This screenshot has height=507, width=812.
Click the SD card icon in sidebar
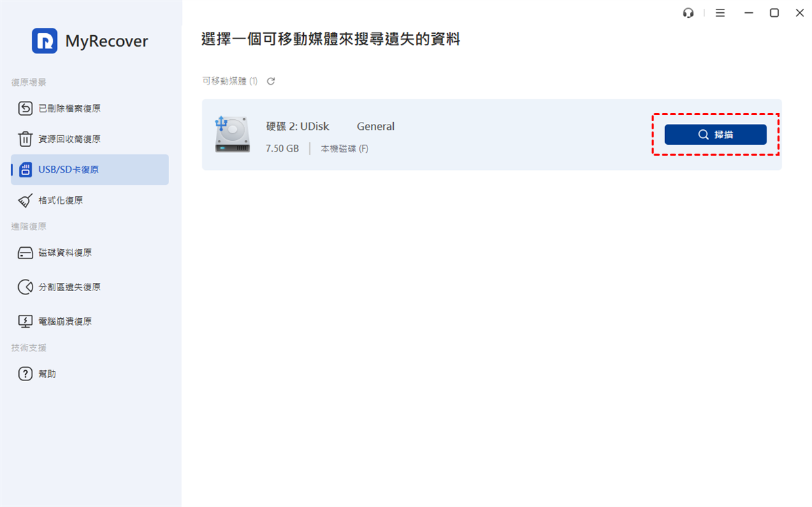coord(26,170)
